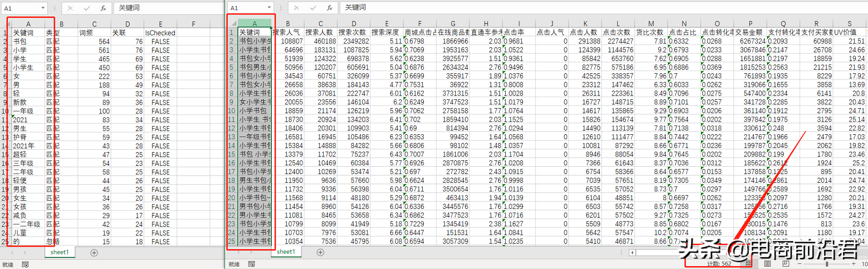Screen dimensions: 868x269
Task: Select column C header in left window
Action: 94,24
